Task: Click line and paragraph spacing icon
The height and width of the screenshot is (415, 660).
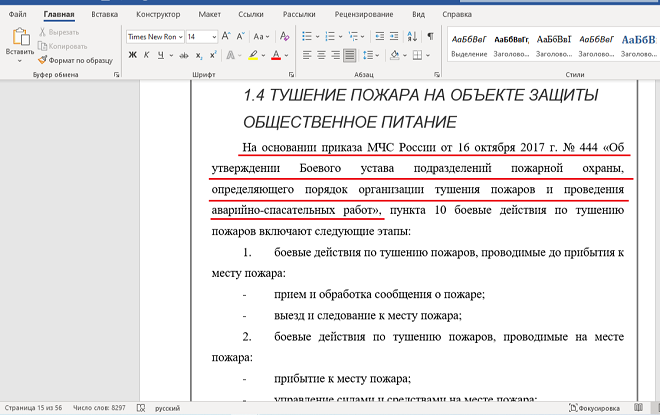Action: 368,55
